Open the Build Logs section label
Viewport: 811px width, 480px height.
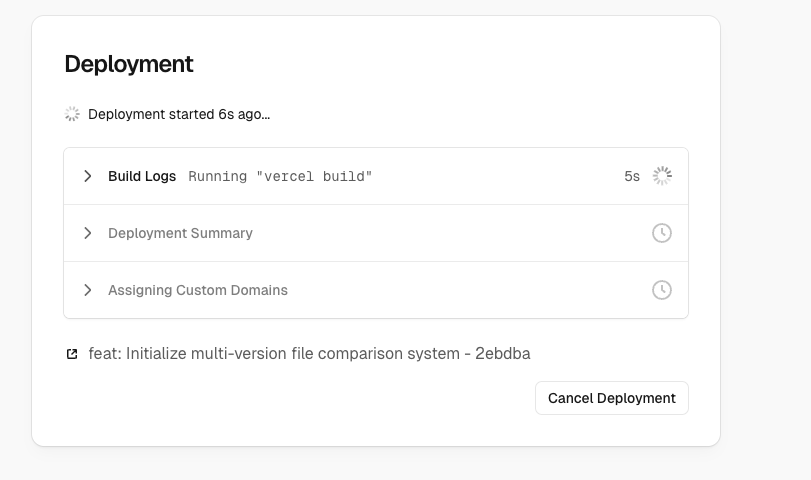click(x=142, y=176)
